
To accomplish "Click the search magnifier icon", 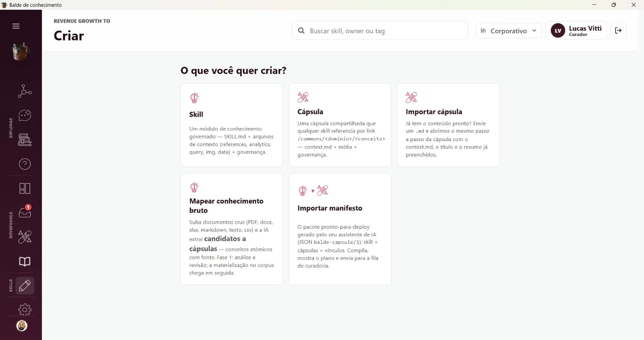I will (301, 31).
